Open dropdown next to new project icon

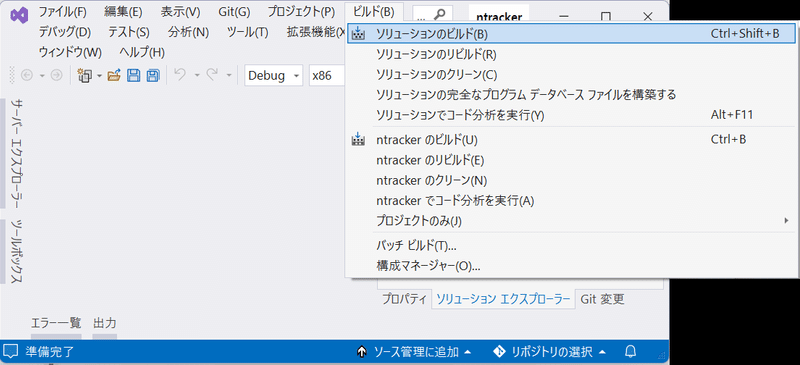tap(99, 76)
